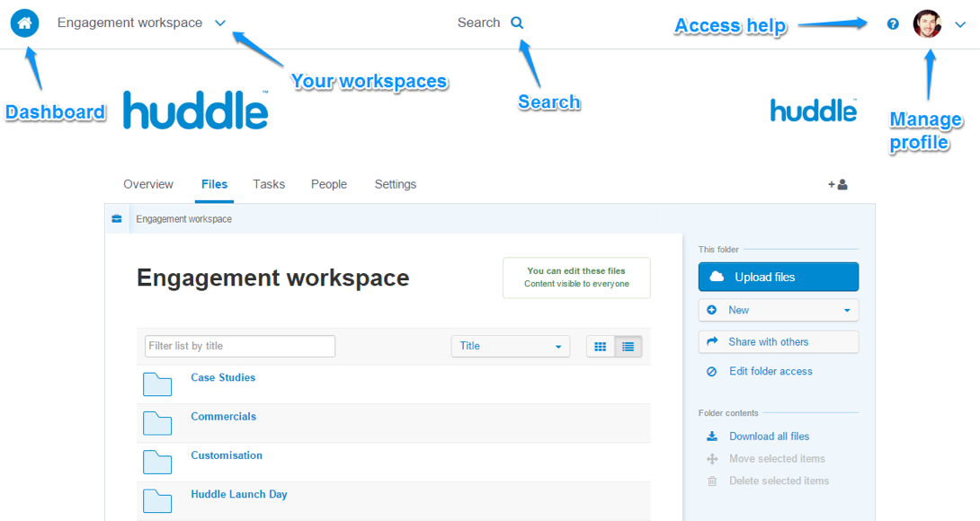Click the move arrows icon
Screen dimensions: 980x521
click(712, 458)
